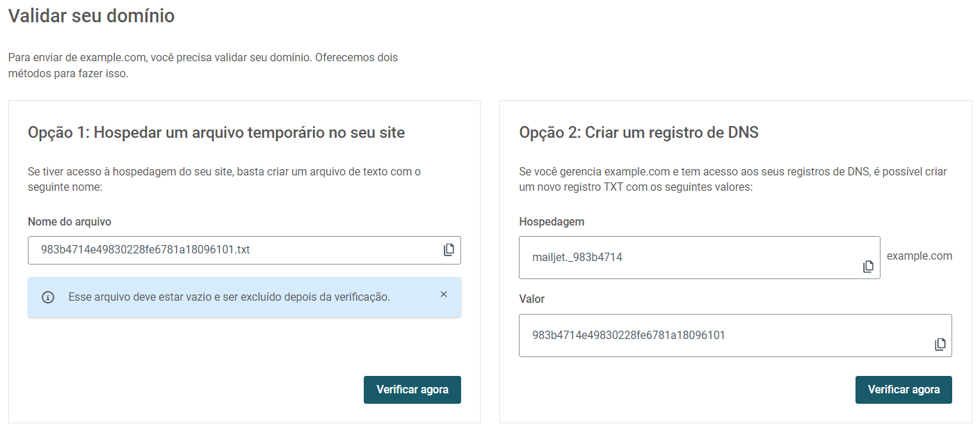Copy the Valor TXT record value
980x433 pixels.
coord(940,345)
